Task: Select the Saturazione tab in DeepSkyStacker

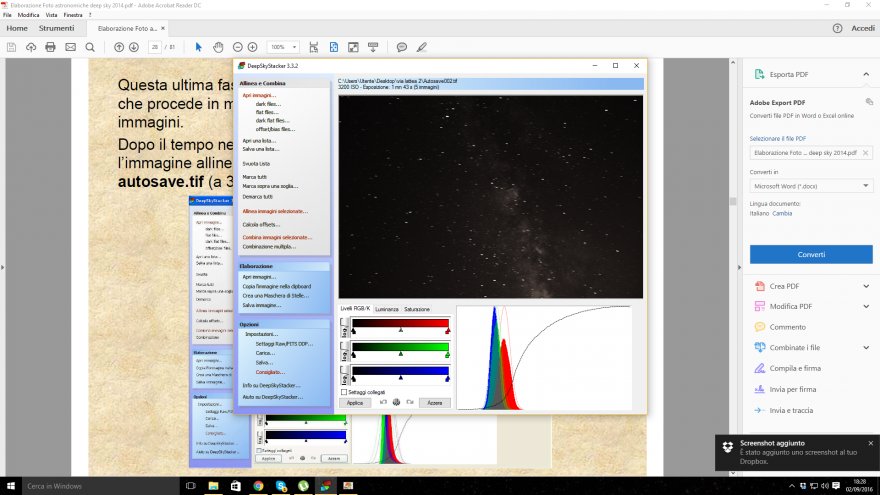Action: pos(417,309)
